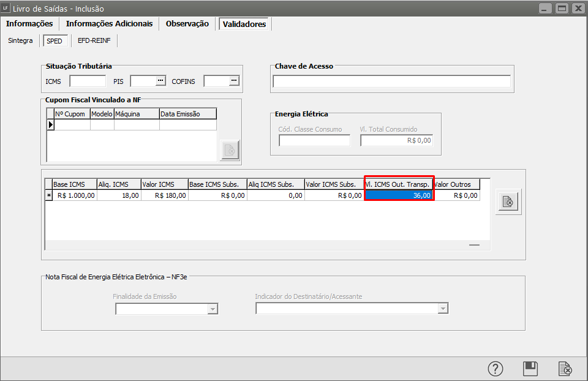Click the save floppy disk icon

(530, 369)
